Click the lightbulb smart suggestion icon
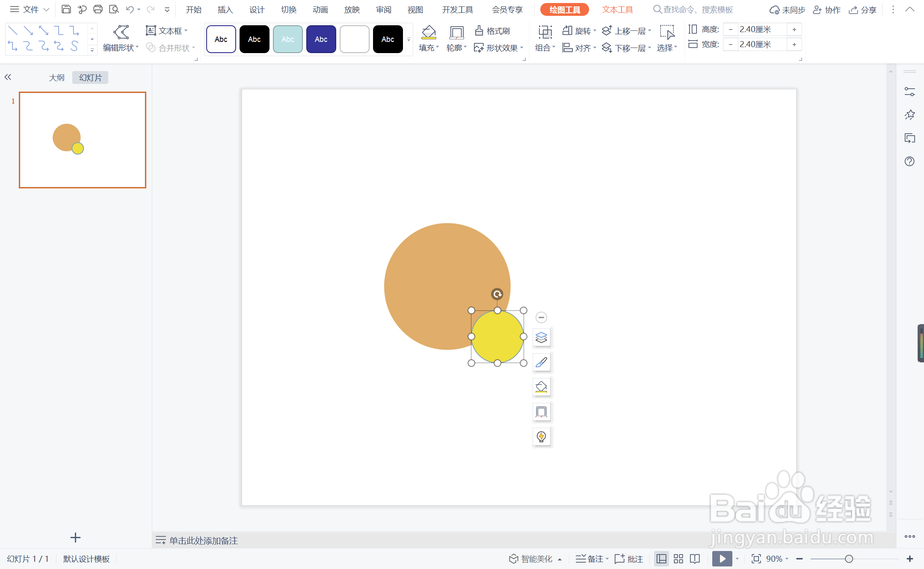Screen dimensions: 924x569 (x=541, y=437)
